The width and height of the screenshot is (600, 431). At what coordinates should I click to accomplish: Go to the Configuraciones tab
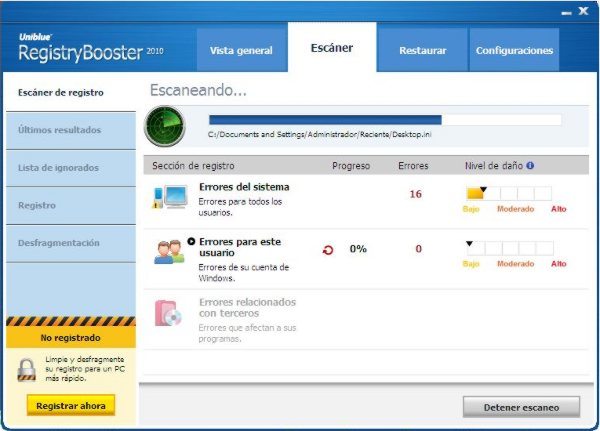pos(514,50)
